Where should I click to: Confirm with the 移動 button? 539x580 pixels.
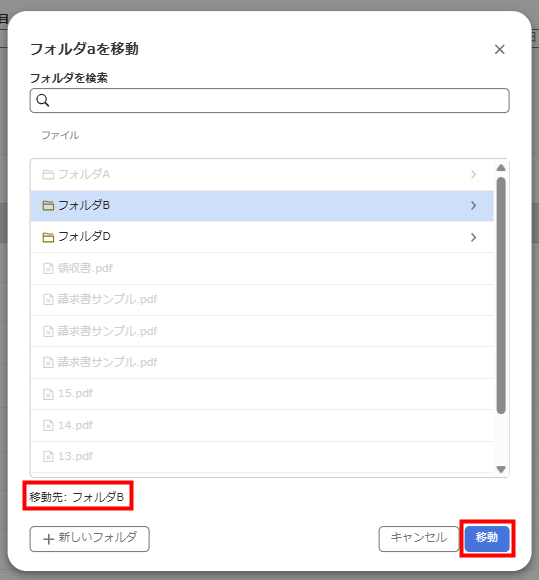click(487, 539)
